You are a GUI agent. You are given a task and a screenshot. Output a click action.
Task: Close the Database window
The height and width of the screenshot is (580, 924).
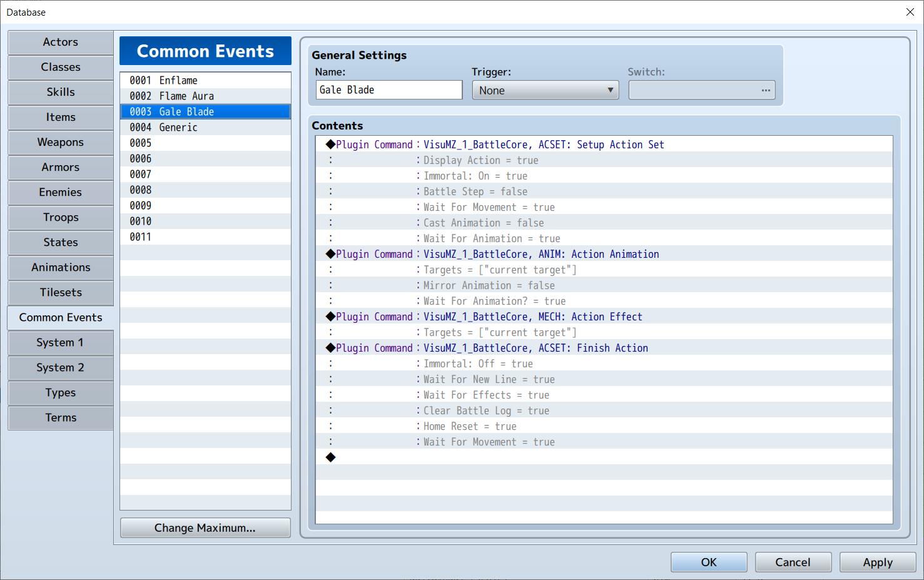910,12
